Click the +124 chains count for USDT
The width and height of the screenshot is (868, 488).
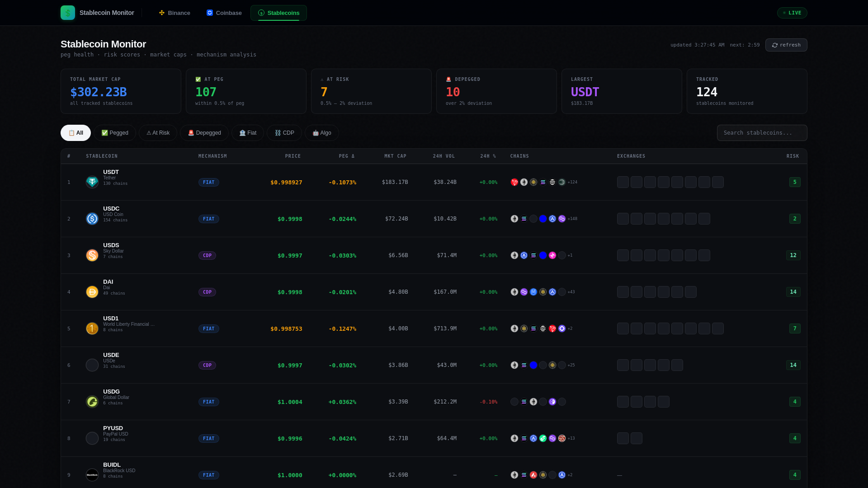[x=572, y=182]
